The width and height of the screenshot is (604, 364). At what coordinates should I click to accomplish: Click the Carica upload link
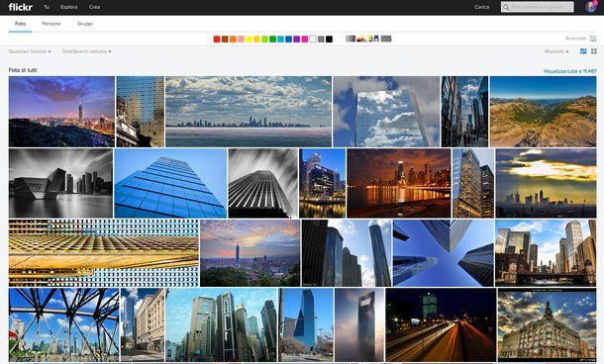[x=481, y=7]
